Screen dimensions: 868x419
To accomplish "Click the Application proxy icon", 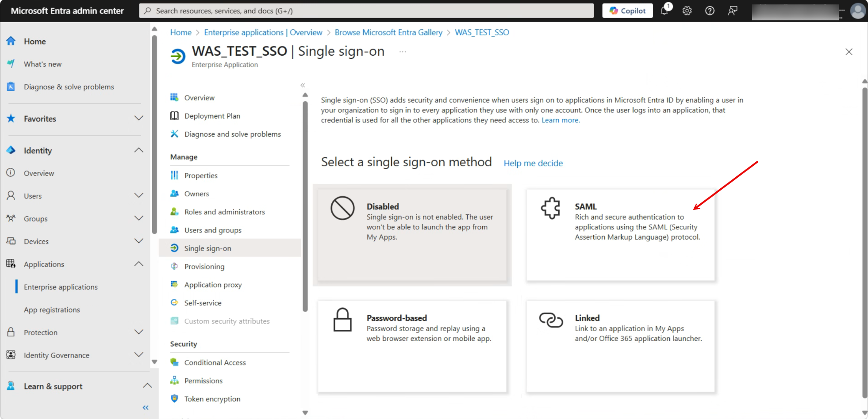I will tap(174, 284).
